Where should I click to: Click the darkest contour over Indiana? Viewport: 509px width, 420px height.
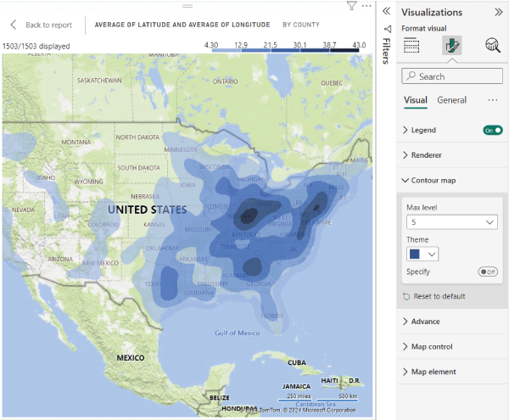pyautogui.click(x=249, y=216)
